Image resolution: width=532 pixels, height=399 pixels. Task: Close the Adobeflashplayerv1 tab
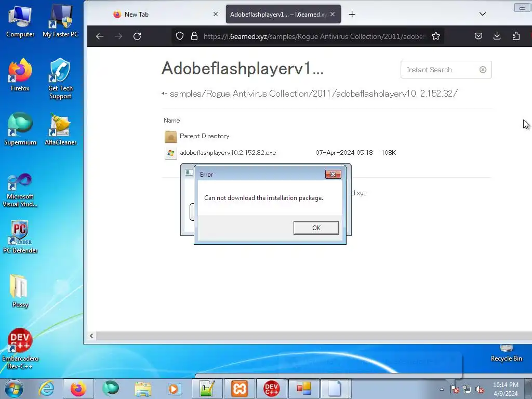click(332, 14)
